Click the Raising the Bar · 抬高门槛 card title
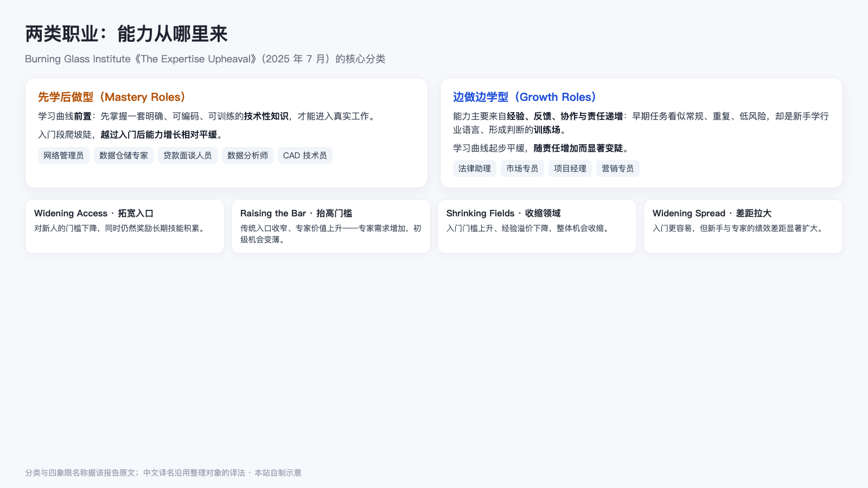The height and width of the screenshot is (488, 868). pyautogui.click(x=296, y=214)
